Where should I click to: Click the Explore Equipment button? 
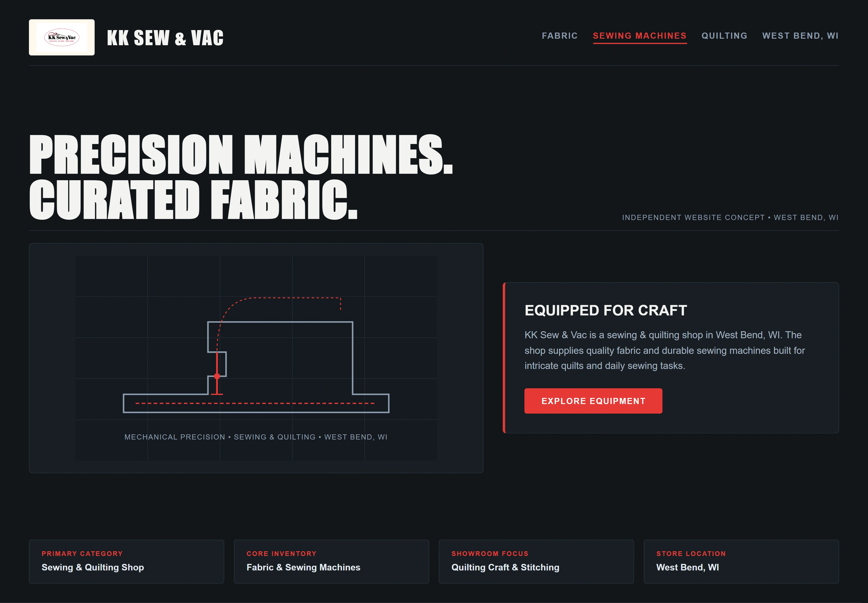(593, 401)
